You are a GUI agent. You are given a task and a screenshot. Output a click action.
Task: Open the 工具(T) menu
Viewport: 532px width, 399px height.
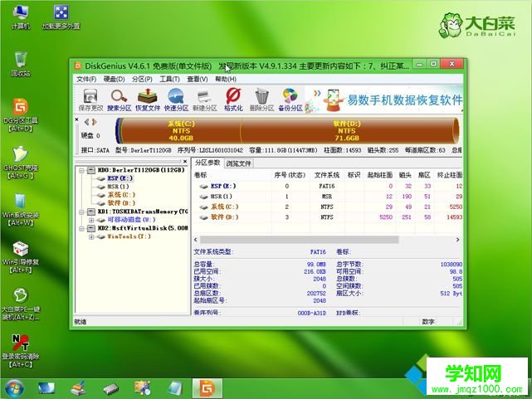pyautogui.click(x=169, y=79)
